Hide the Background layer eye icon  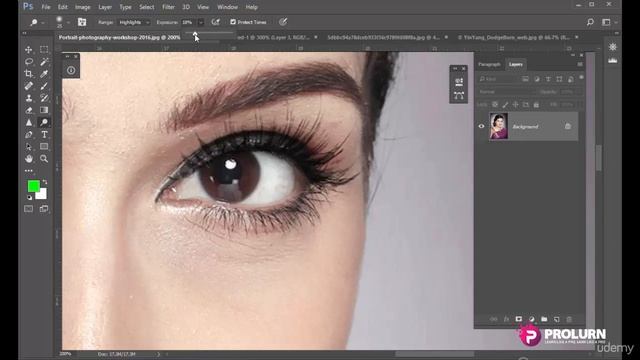(x=481, y=127)
